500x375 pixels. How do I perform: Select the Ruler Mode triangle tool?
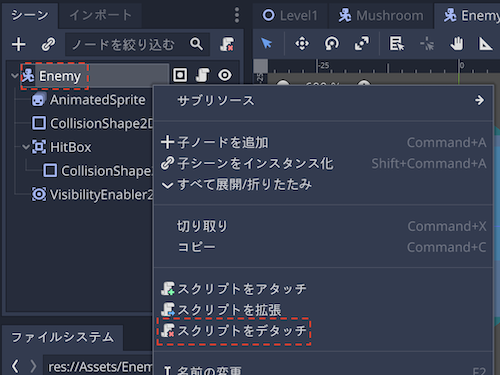486,44
